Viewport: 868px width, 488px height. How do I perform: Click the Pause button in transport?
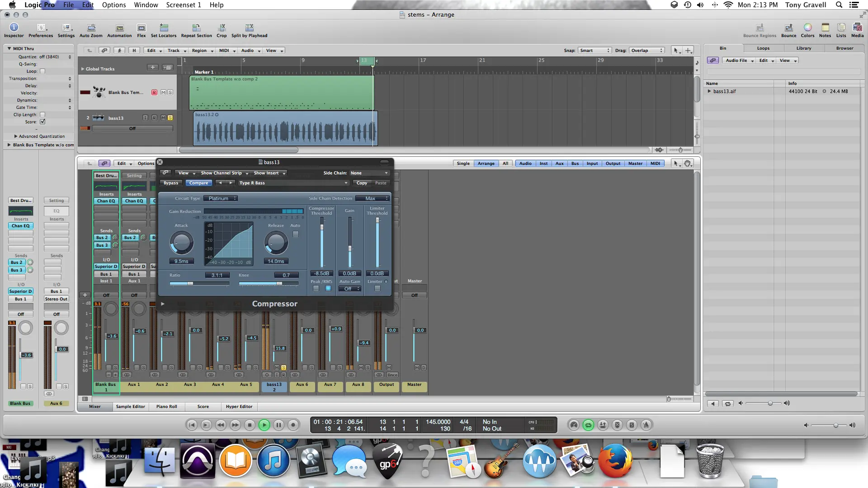(279, 425)
